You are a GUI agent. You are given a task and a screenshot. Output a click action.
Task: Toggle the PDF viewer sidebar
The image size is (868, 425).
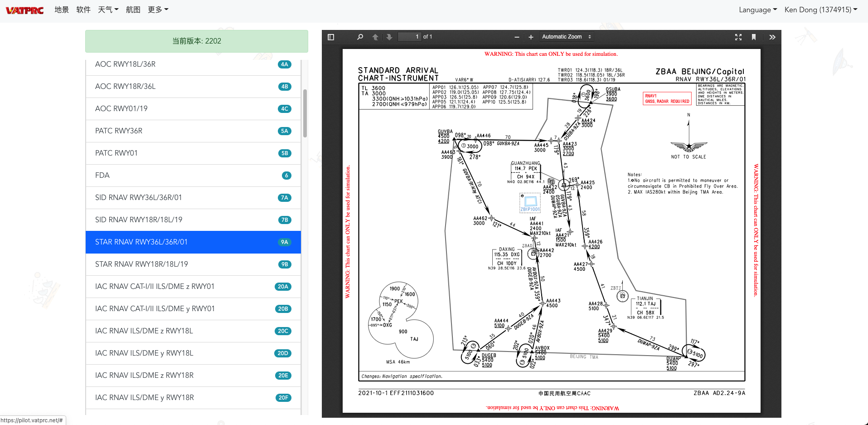[x=331, y=37]
